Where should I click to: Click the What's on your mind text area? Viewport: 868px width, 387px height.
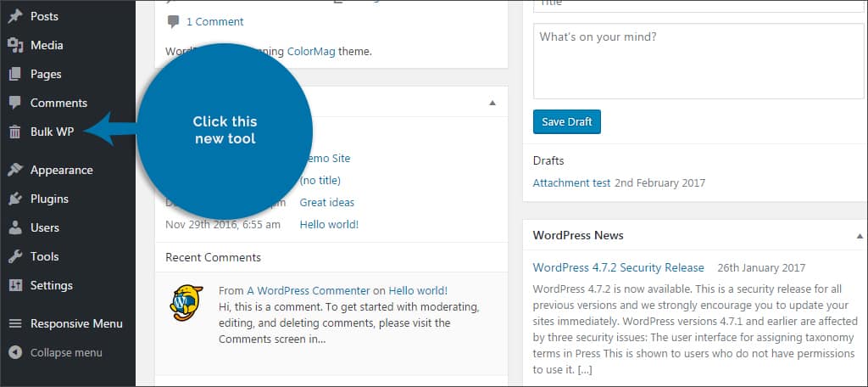tap(698, 61)
